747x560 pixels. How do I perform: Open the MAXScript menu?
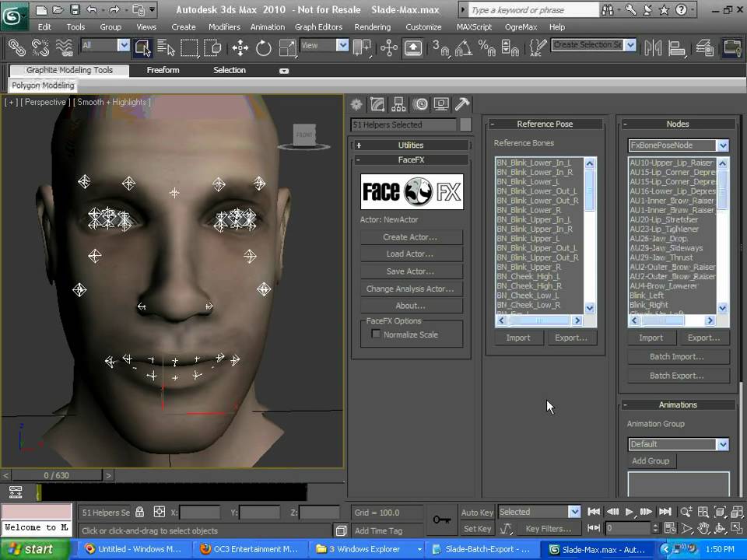pyautogui.click(x=474, y=27)
